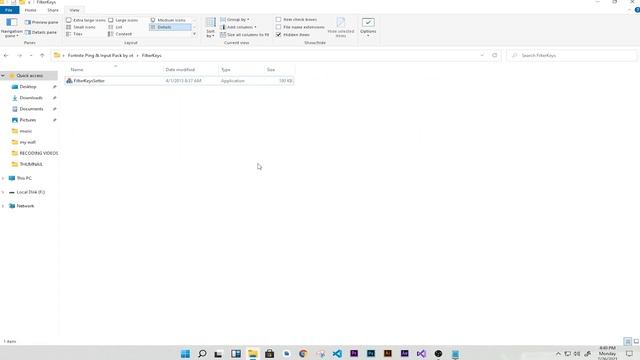Screen dimensions: 640x360
Task: Open the Add columns dropdown
Action: (x=238, y=27)
